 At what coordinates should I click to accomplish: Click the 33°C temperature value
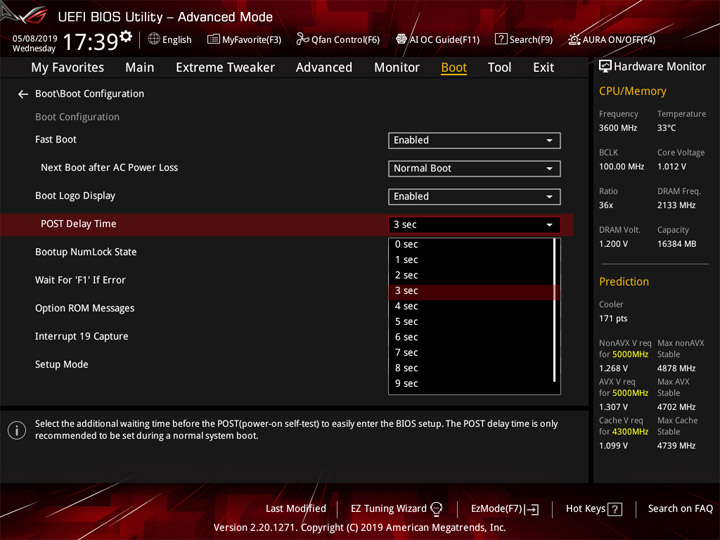(x=666, y=128)
